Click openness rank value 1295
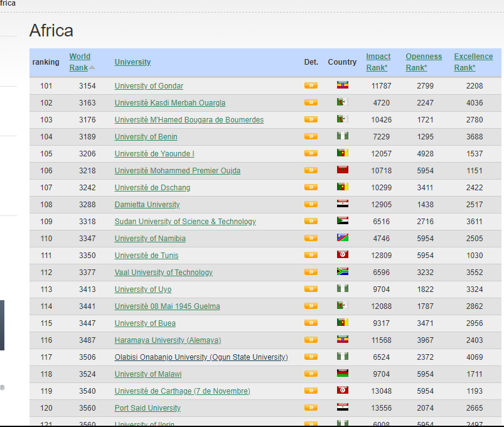504x427 pixels. pyautogui.click(x=426, y=137)
